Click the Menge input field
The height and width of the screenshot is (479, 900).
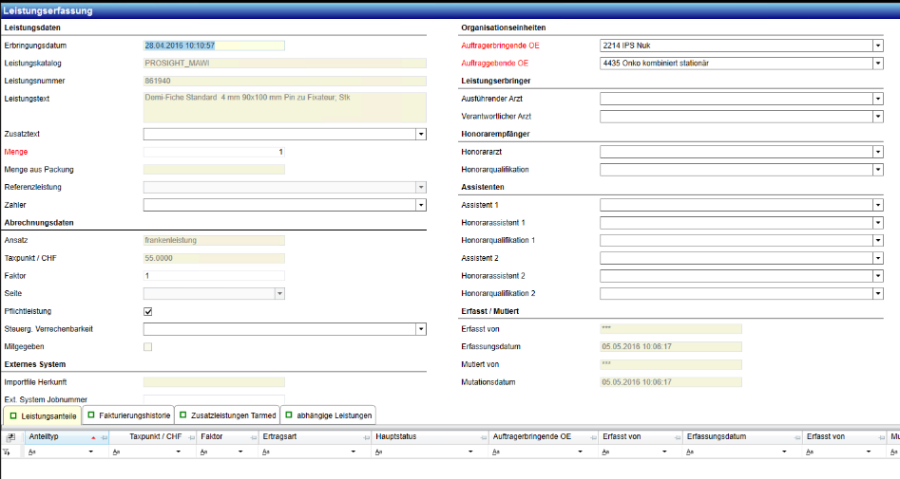point(214,152)
